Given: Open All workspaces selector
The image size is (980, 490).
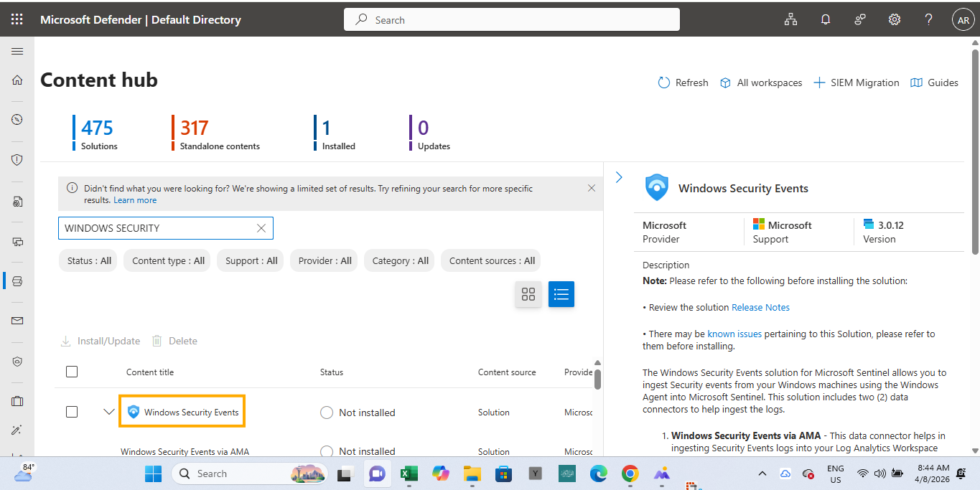Looking at the screenshot, I should pos(761,83).
